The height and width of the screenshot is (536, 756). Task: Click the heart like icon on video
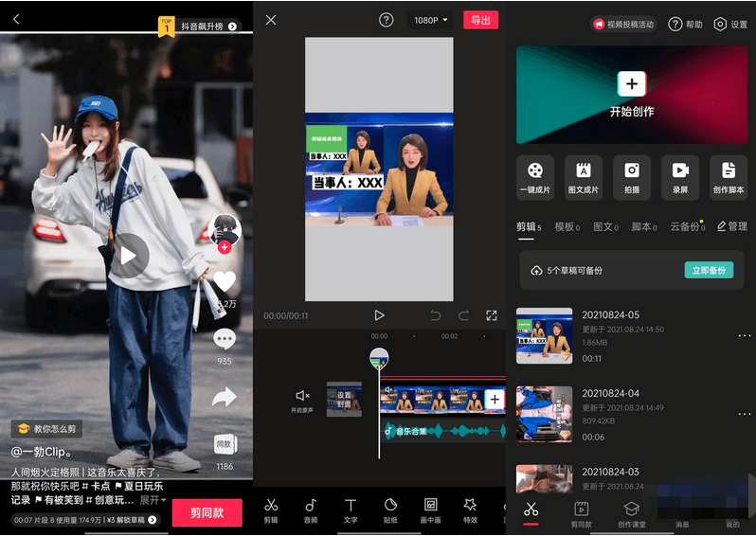tap(224, 281)
